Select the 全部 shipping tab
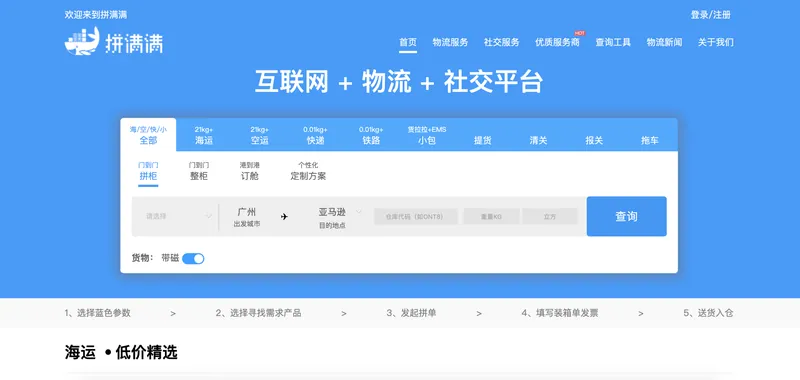The height and width of the screenshot is (380, 800). pos(148,135)
